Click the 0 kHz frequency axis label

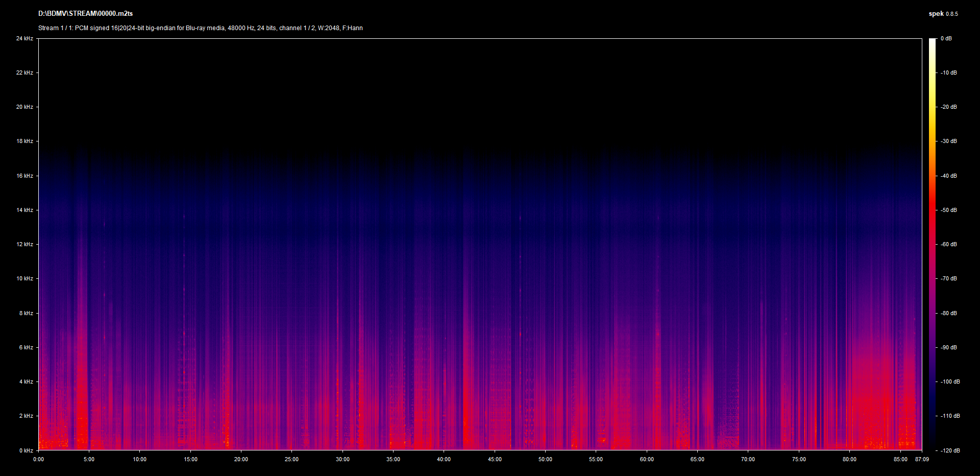pos(26,450)
